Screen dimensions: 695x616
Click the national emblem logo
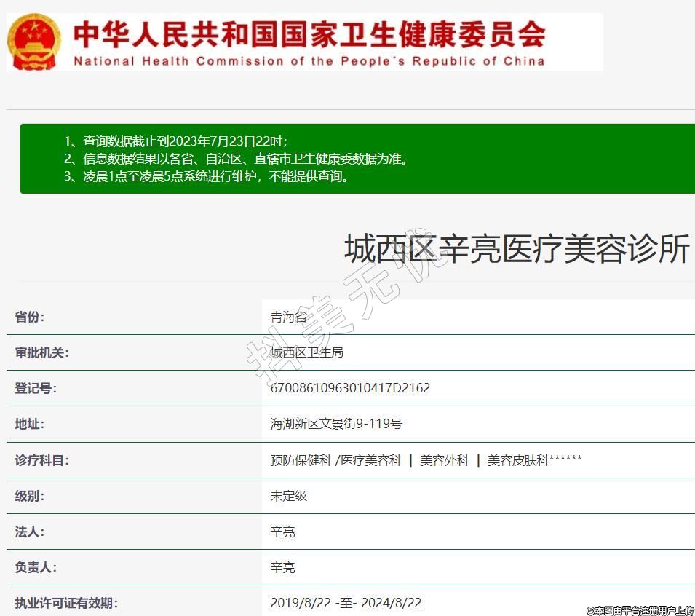click(35, 42)
